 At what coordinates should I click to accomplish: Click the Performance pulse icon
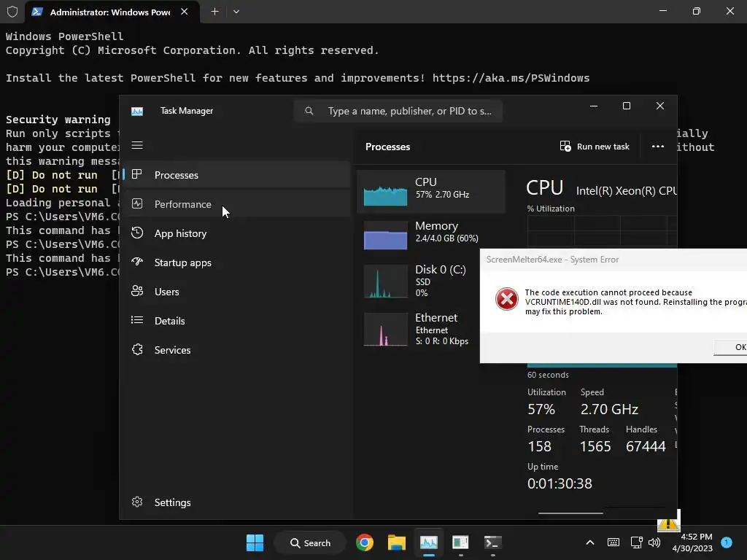point(136,204)
